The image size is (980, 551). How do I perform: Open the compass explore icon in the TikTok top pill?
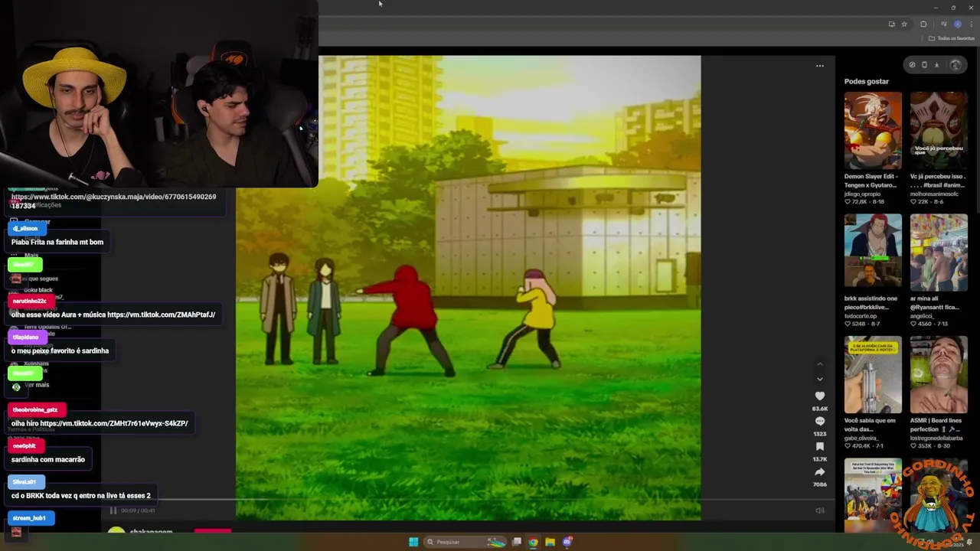(912, 65)
